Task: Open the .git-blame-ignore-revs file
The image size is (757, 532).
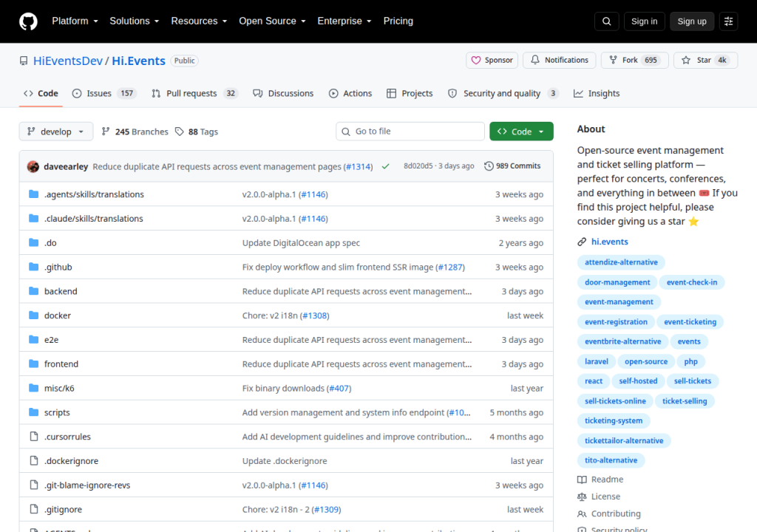Action: (87, 485)
